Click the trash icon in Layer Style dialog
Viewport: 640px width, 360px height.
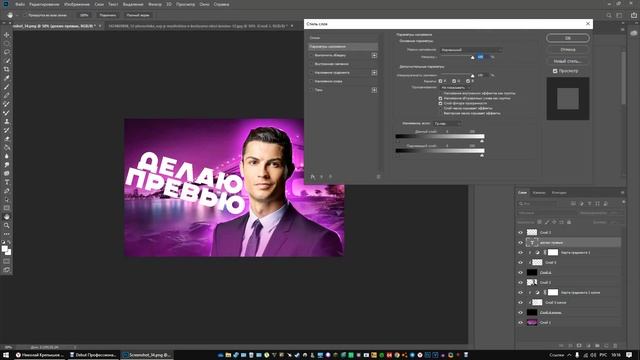[378, 177]
